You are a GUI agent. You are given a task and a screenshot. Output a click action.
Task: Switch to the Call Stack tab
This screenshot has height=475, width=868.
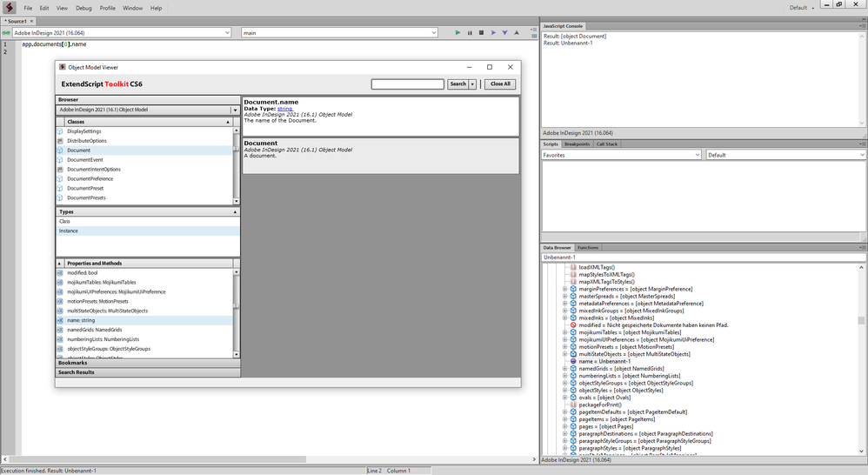607,144
